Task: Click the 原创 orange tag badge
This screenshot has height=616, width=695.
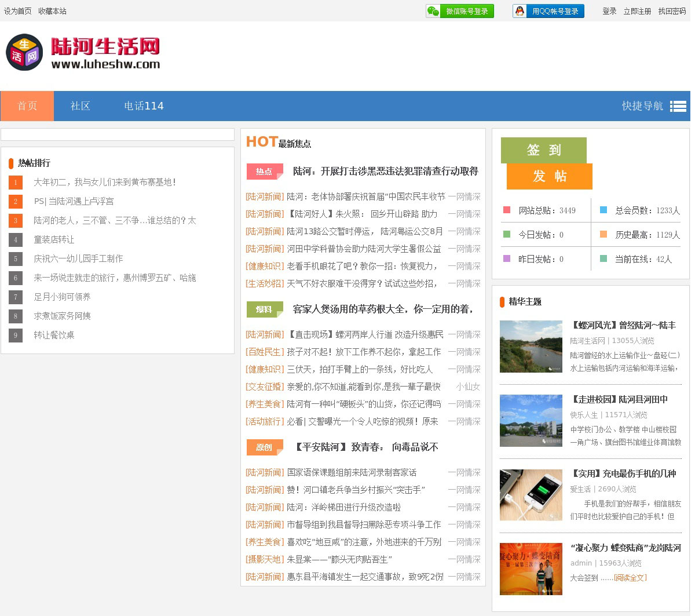Action: pos(264,447)
